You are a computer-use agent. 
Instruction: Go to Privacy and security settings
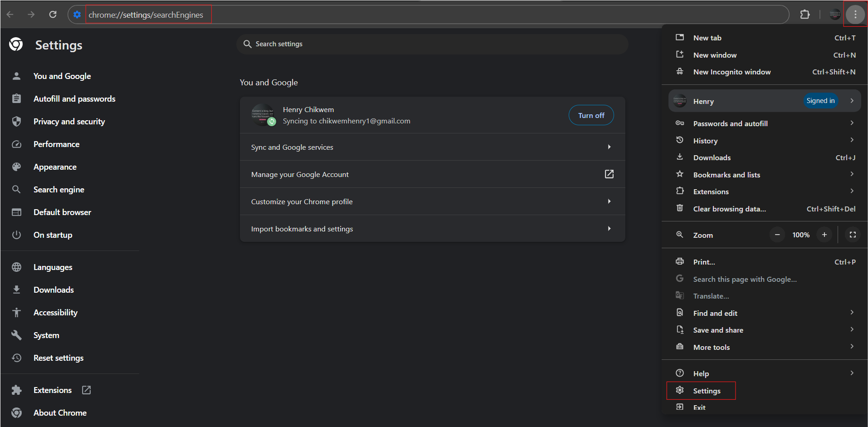tap(70, 122)
